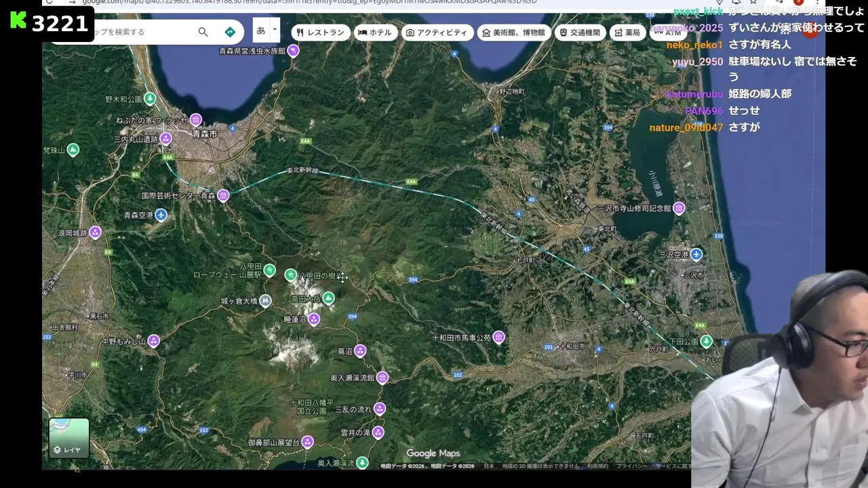Select 三乱の流れ pin
868x488 pixels.
[380, 409]
